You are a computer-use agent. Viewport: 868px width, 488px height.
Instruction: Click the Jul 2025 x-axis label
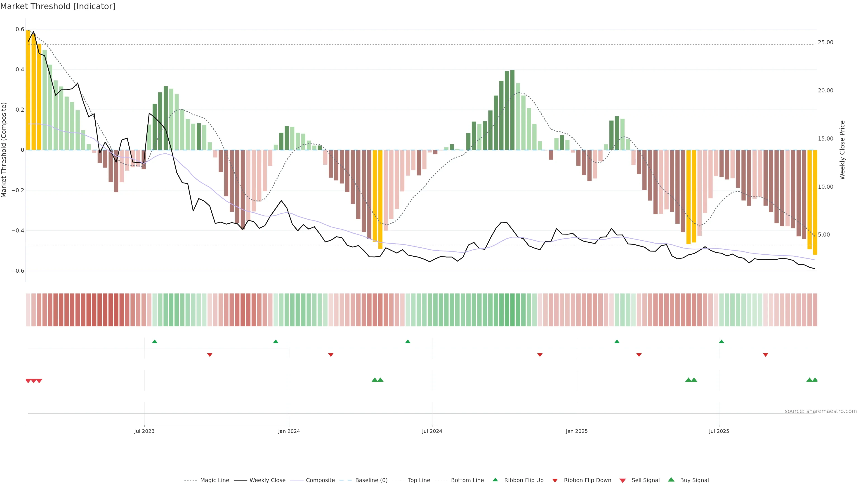point(719,431)
